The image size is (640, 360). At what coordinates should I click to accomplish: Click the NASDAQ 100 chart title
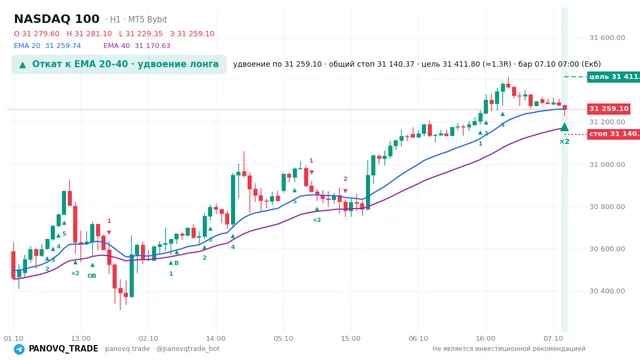(57, 19)
